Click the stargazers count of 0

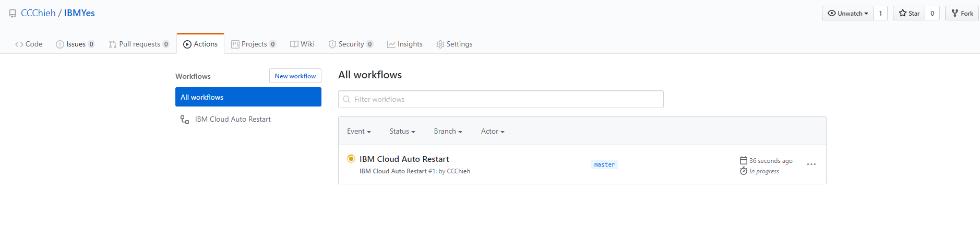click(x=932, y=13)
